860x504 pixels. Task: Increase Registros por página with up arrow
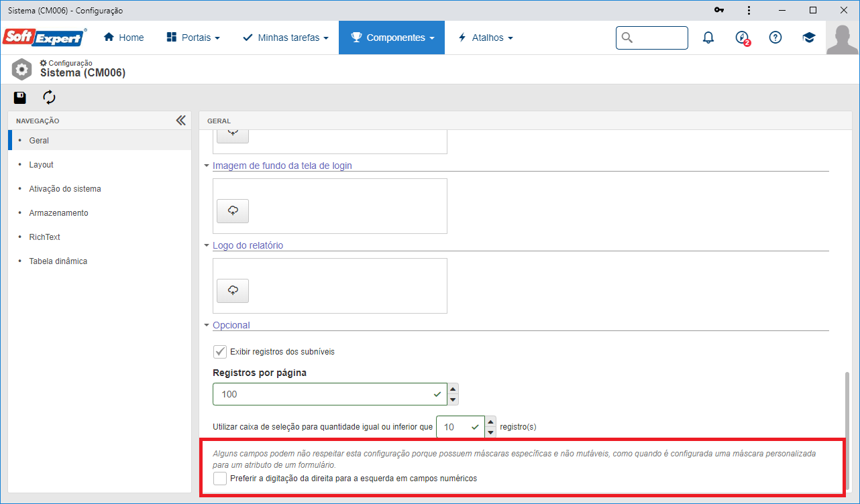point(453,389)
